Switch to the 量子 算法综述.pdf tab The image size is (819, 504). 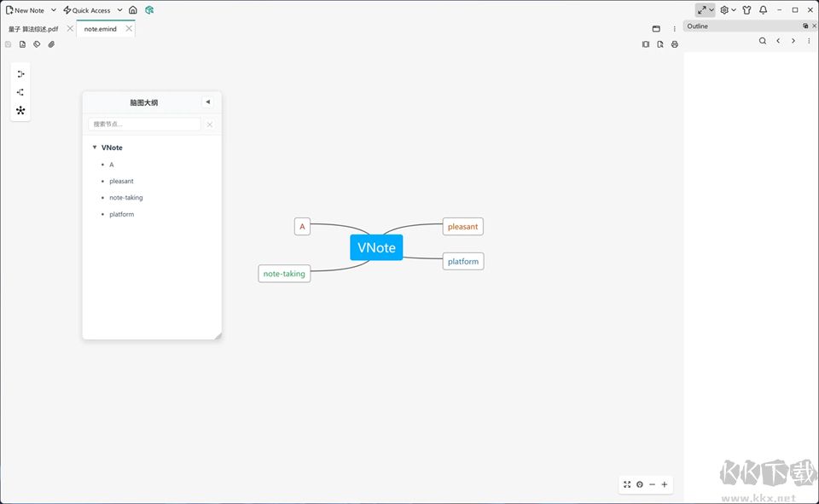coord(33,29)
